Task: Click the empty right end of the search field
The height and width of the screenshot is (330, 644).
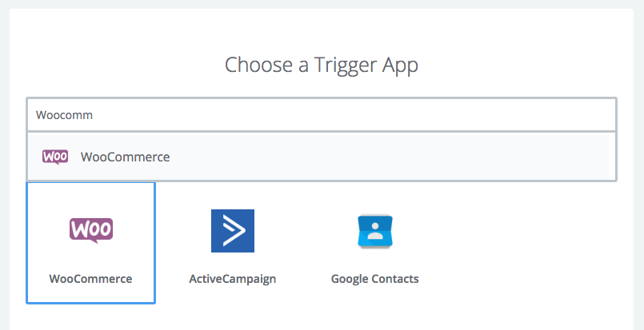Action: 560,114
